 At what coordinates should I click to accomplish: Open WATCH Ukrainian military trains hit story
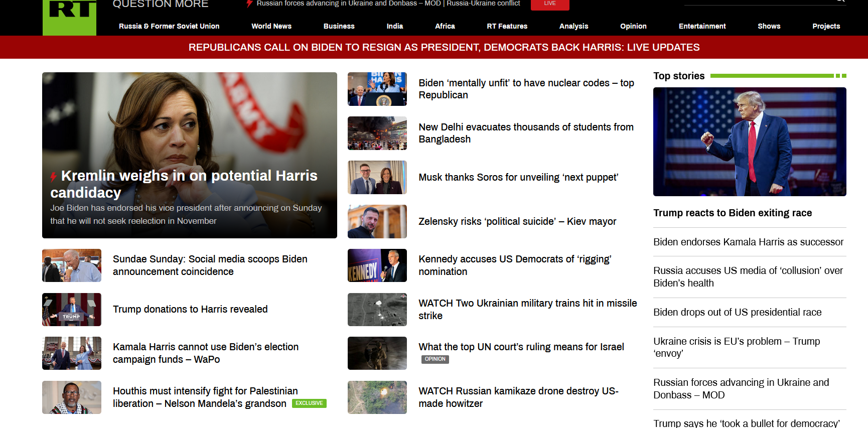tap(528, 310)
